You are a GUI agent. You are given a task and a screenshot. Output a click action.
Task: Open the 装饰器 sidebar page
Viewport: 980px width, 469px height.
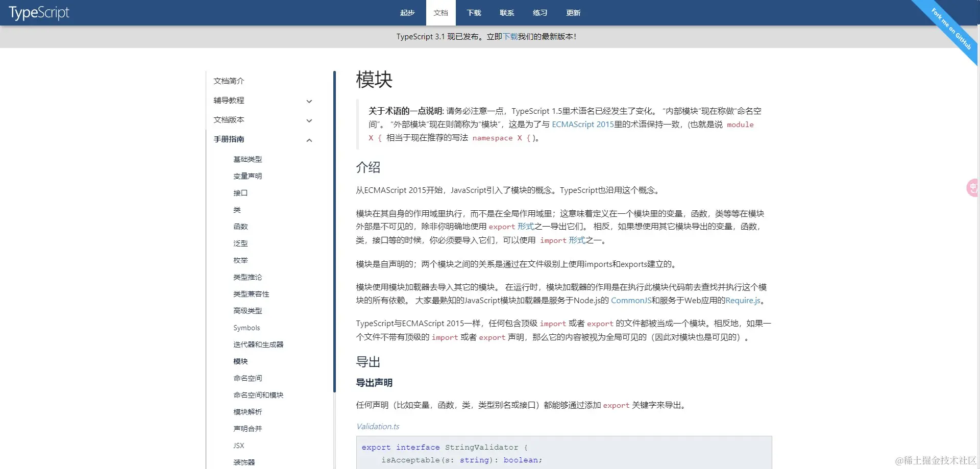click(244, 462)
